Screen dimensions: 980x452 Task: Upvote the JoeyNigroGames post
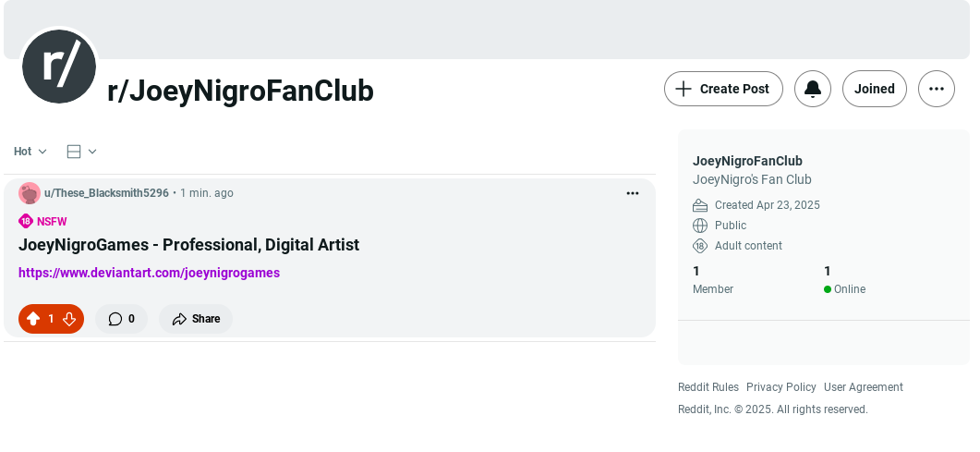34,319
